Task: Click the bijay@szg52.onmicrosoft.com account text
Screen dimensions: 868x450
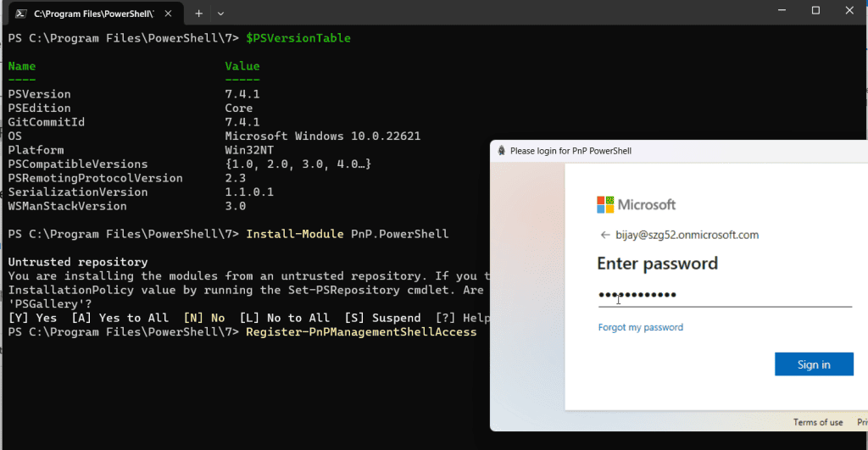Action: [x=687, y=235]
